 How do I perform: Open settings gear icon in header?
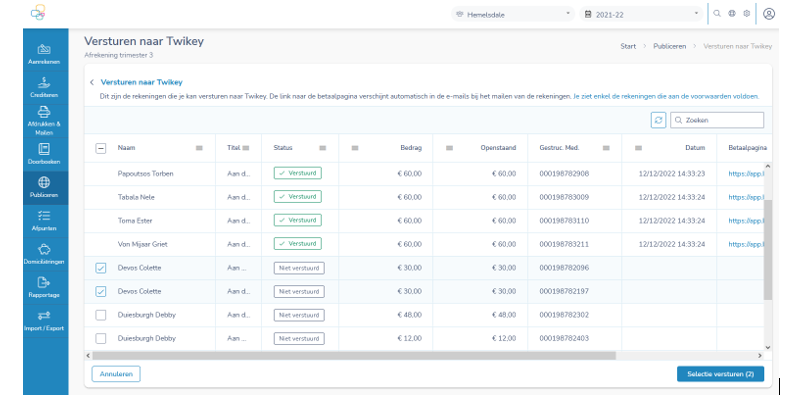point(746,14)
